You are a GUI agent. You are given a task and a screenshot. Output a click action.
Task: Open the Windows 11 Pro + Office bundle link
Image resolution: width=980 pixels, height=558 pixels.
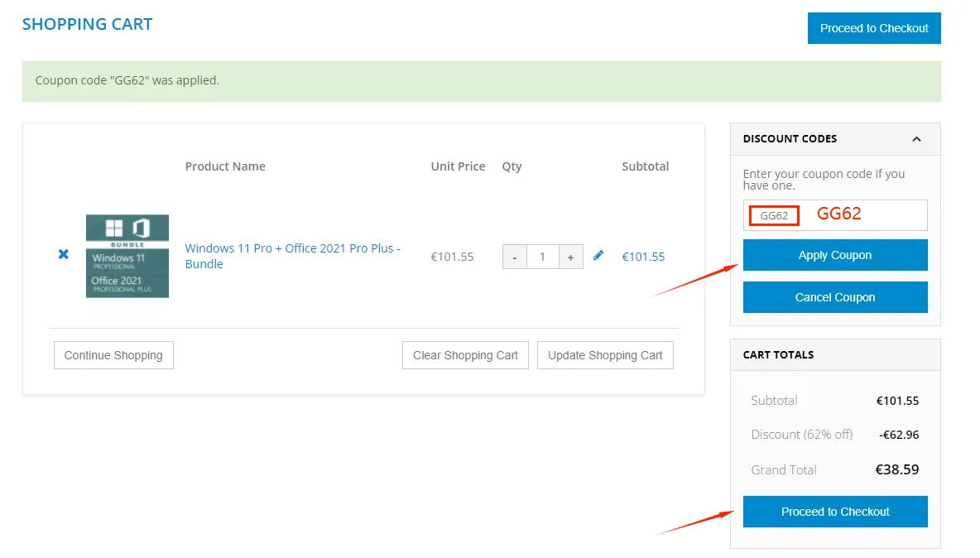(292, 256)
